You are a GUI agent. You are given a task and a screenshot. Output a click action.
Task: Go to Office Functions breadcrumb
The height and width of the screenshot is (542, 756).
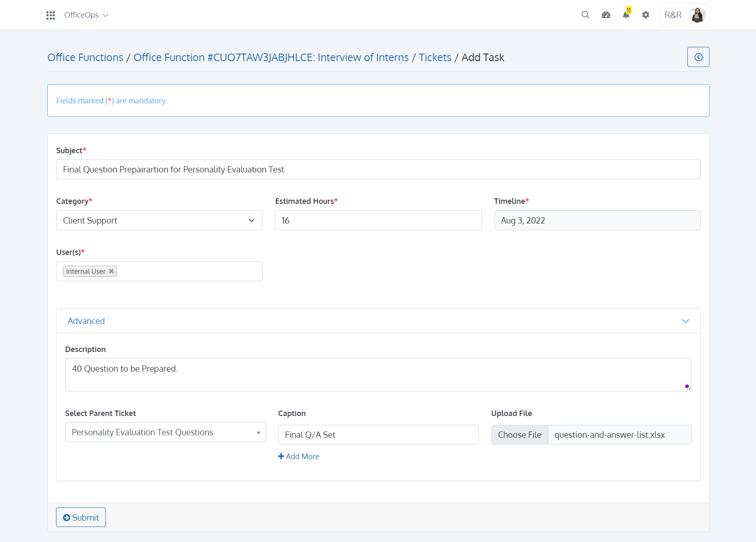pyautogui.click(x=85, y=57)
